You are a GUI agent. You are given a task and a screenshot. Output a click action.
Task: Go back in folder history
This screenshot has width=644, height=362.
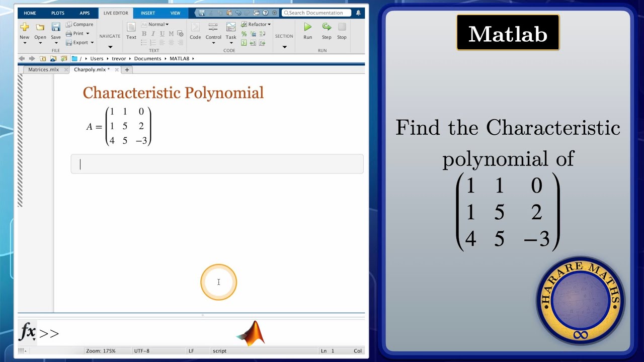tap(22, 58)
